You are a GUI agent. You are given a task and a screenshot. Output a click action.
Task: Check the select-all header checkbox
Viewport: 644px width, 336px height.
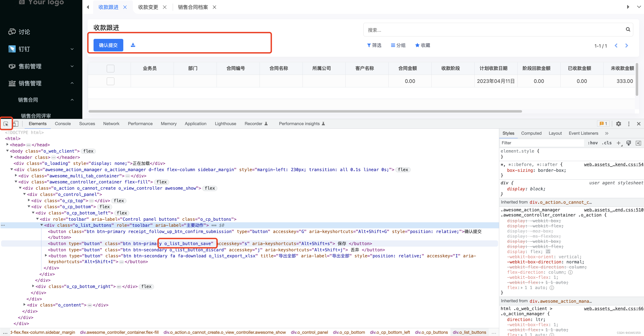[x=110, y=68]
